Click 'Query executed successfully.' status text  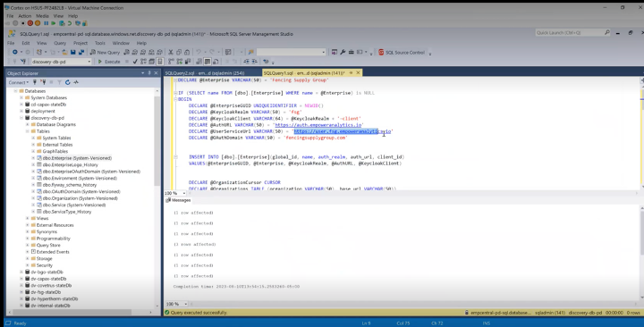pyautogui.click(x=199, y=313)
